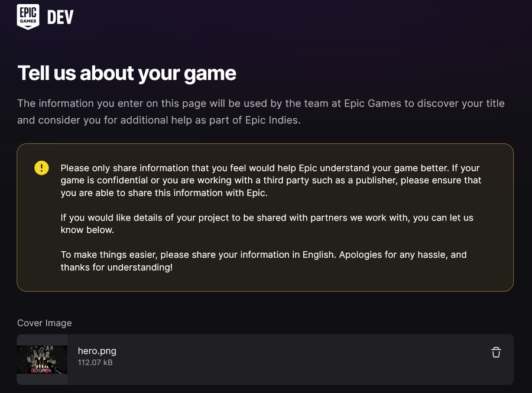
Task: Click the Epic Games shield logo
Action: (28, 17)
